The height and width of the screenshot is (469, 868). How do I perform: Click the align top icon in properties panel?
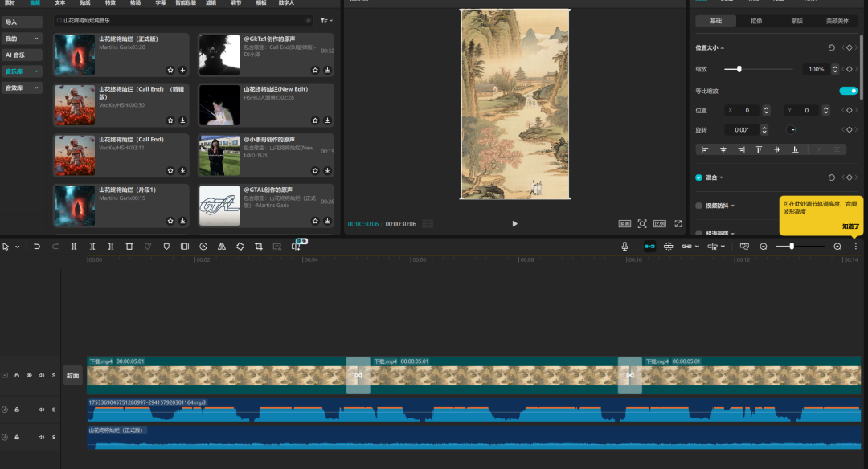[759, 150]
